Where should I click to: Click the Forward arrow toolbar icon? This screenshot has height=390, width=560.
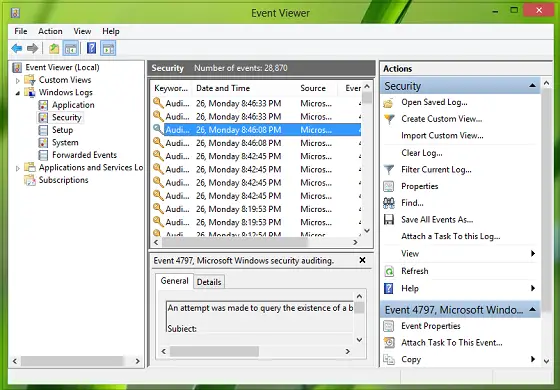(x=32, y=48)
